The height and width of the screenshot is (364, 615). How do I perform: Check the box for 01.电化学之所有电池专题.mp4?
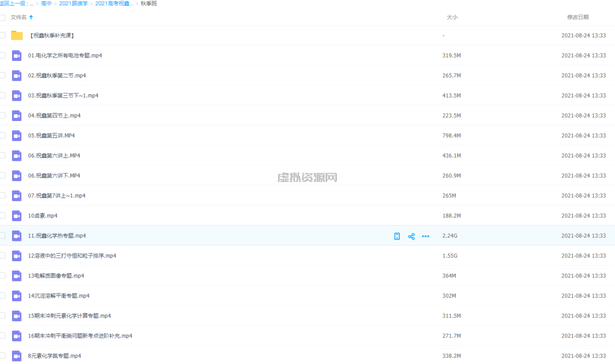[2, 55]
